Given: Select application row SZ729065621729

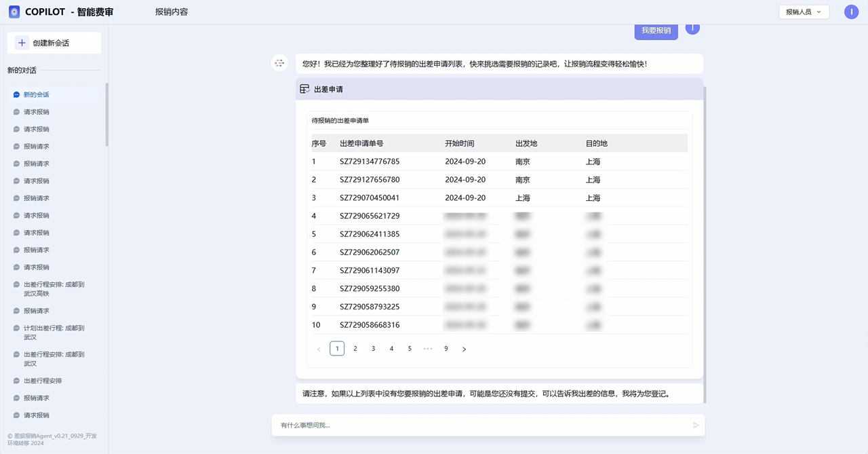Looking at the screenshot, I should (x=499, y=216).
